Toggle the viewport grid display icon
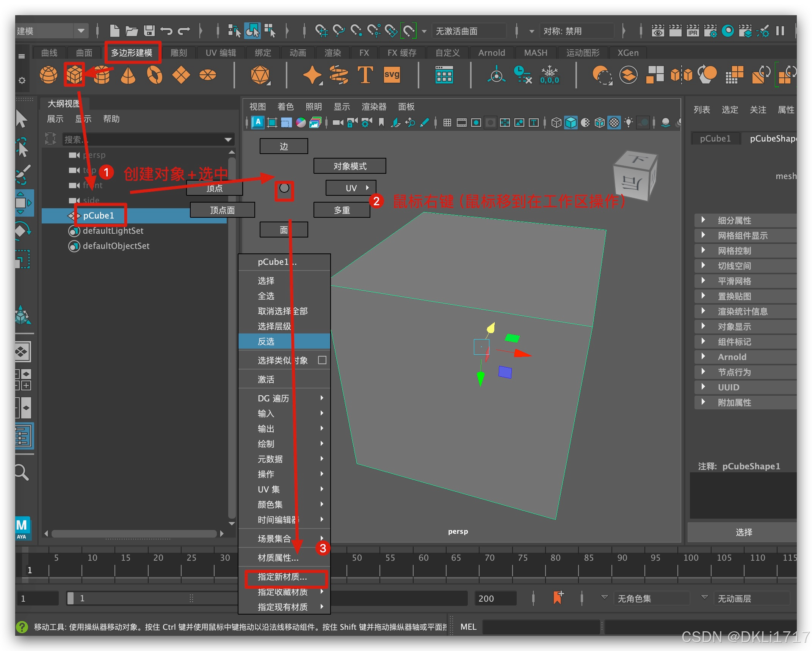The height and width of the screenshot is (651, 812). [447, 123]
